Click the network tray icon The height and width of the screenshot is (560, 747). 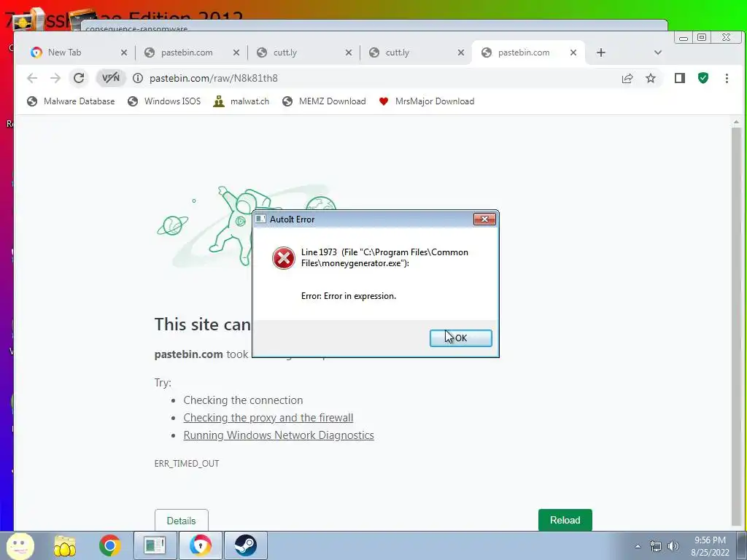point(656,546)
